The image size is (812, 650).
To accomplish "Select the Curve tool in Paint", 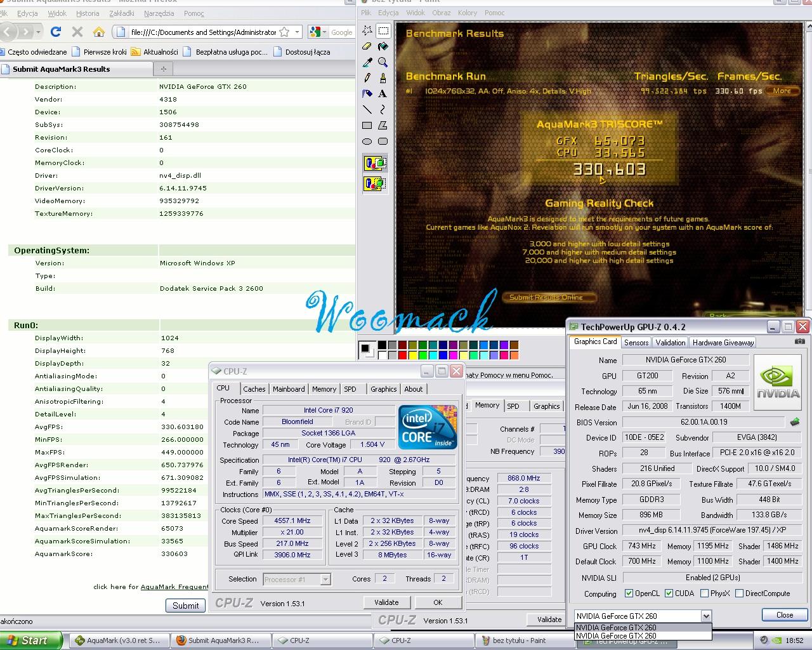I will tap(383, 110).
